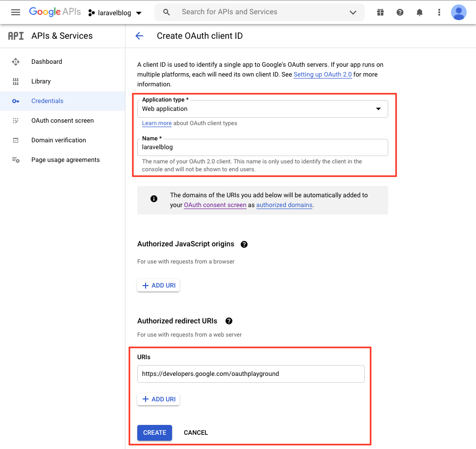Click the redirect URI input field
The image size is (476, 449).
click(x=251, y=374)
